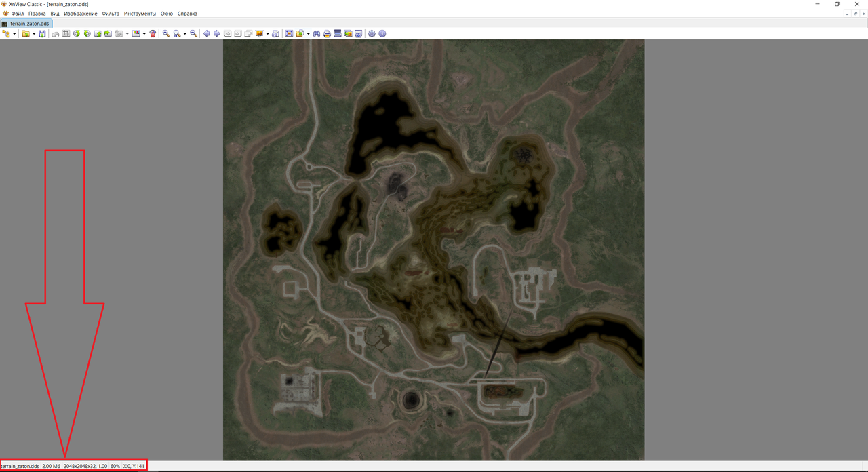Click terrain_zaton.dds filename in status bar

coord(20,467)
